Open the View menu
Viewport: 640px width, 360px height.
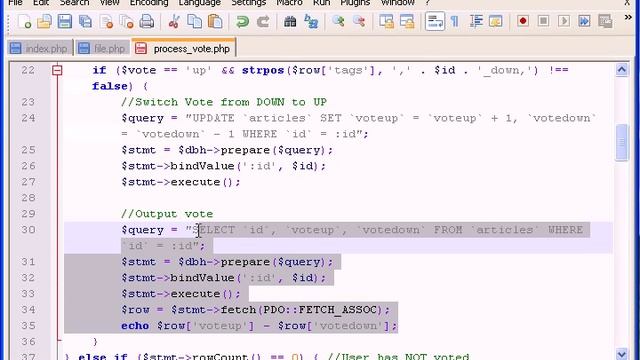(109, 2)
